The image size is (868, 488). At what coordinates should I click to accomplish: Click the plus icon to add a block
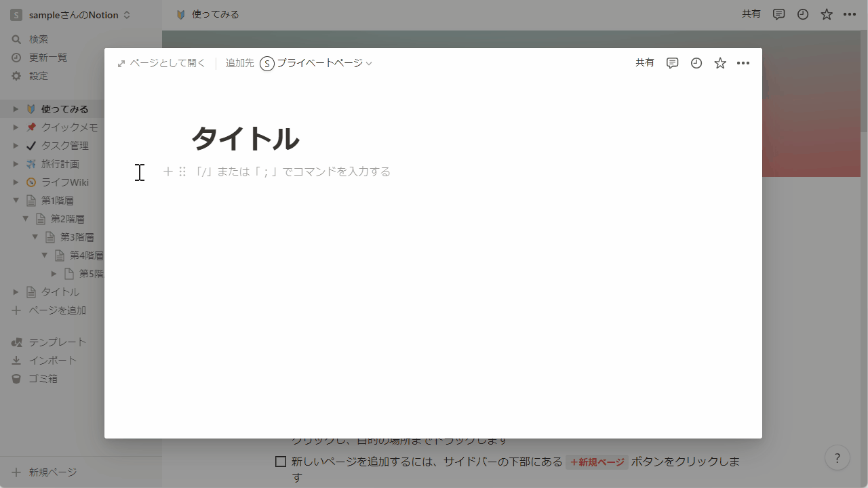pos(168,171)
